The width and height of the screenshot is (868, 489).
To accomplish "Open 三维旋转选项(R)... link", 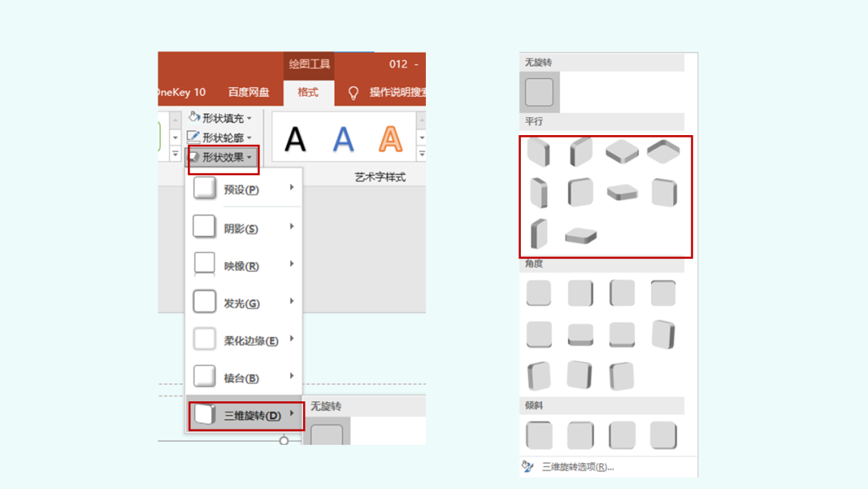I will tap(578, 466).
